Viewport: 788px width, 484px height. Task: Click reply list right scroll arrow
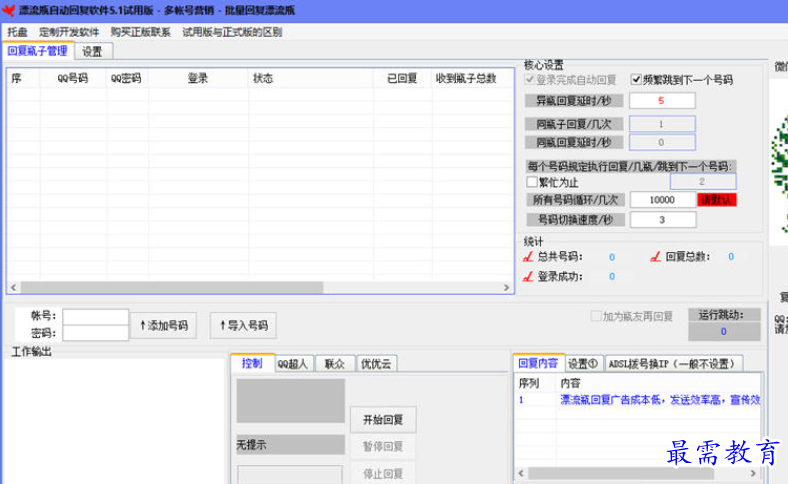(x=753, y=473)
